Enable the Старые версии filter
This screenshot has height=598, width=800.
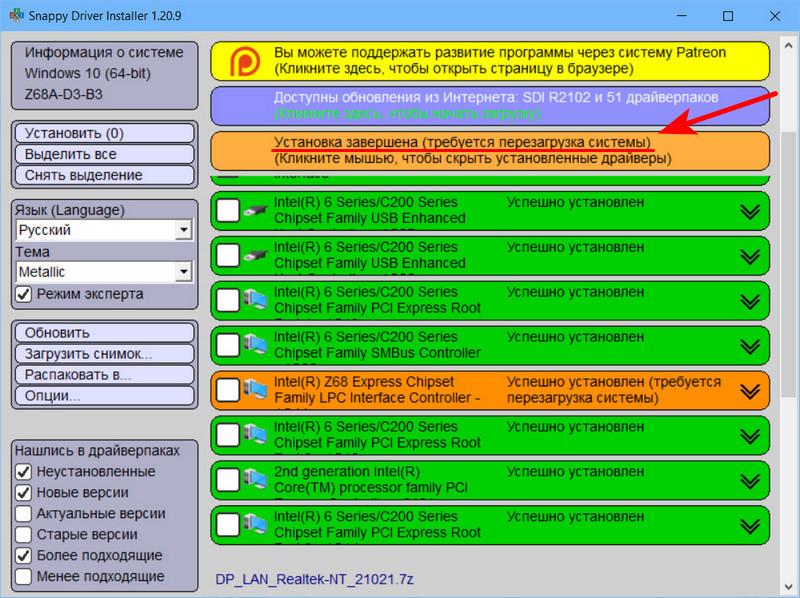pos(23,534)
